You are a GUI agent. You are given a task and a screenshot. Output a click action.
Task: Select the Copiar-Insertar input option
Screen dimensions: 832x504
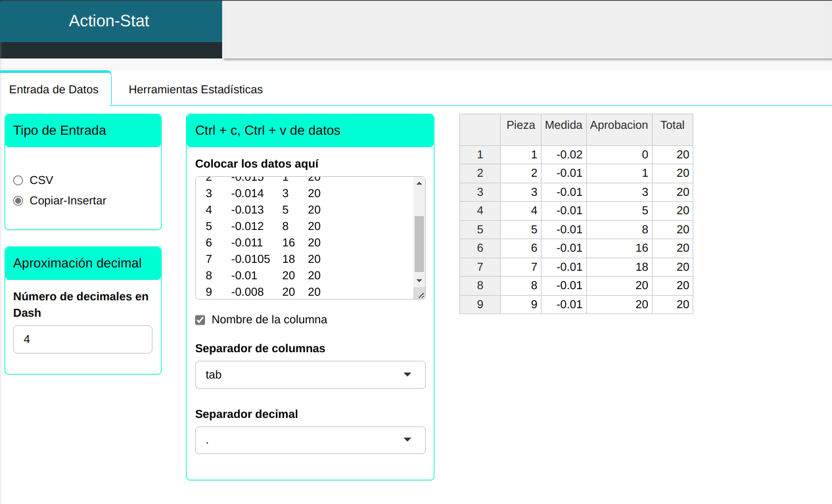pyautogui.click(x=18, y=200)
